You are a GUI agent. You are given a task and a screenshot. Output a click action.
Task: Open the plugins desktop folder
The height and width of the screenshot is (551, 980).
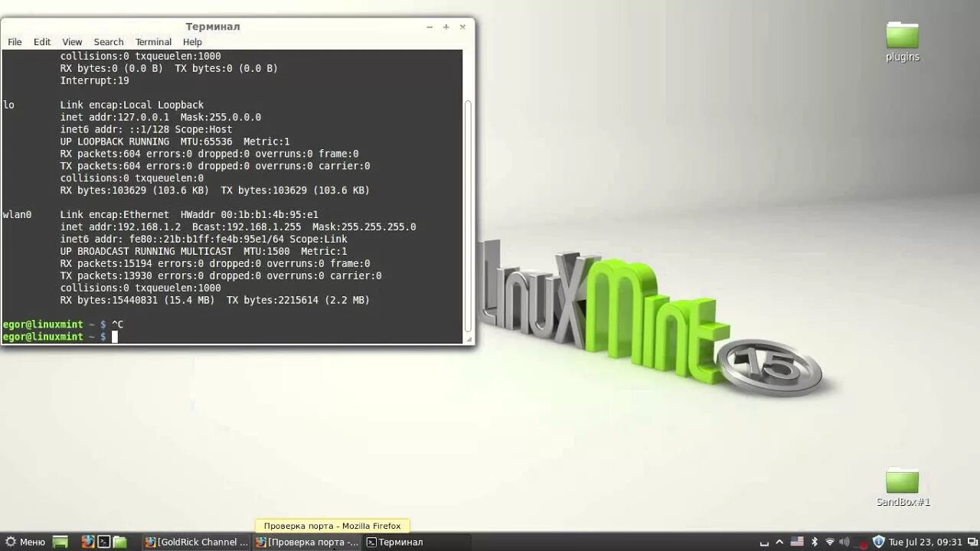(903, 41)
